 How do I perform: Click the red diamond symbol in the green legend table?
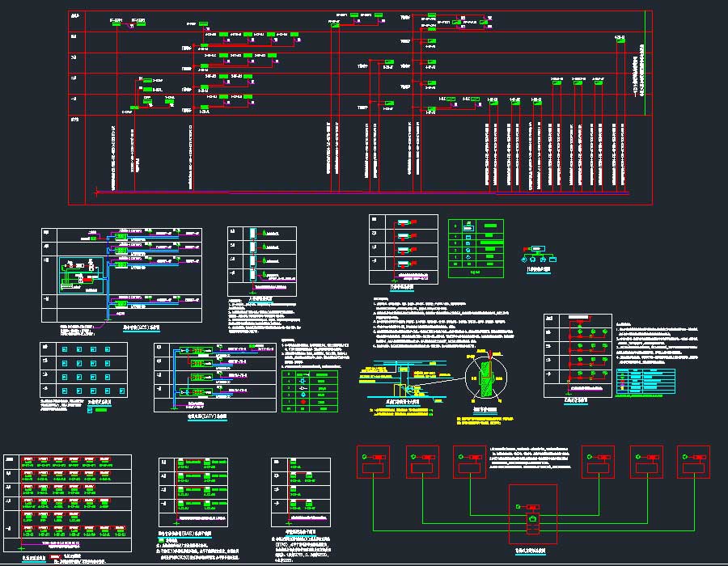(x=303, y=402)
